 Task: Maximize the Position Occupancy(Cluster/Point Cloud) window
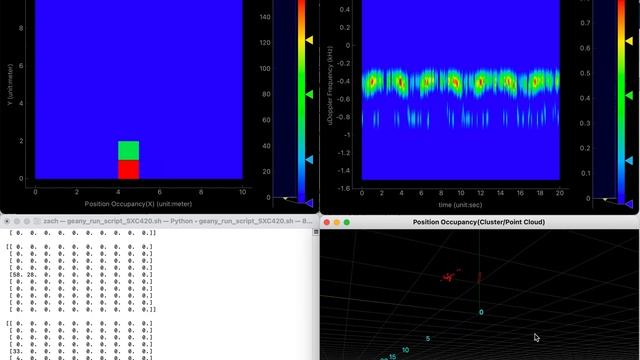click(x=347, y=222)
